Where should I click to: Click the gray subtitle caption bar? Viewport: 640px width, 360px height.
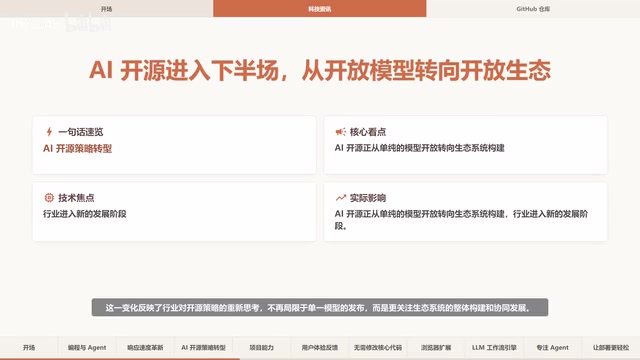coord(320,307)
